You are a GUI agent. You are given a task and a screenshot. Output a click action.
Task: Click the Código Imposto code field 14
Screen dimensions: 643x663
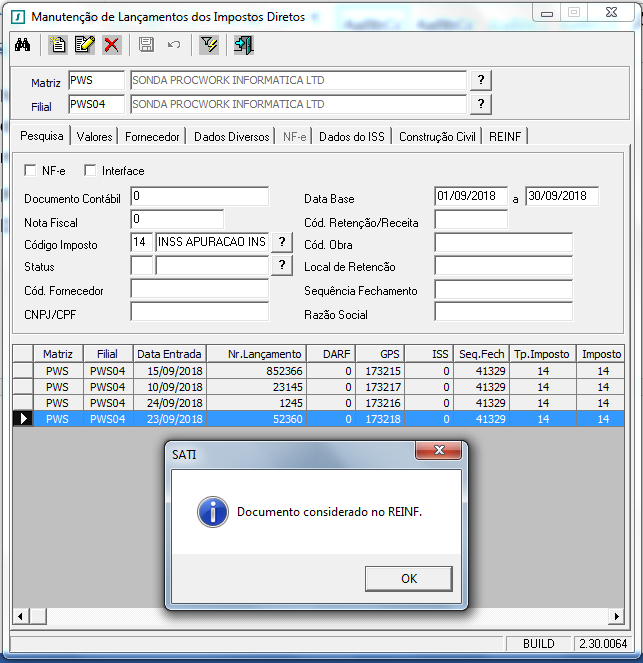(141, 242)
